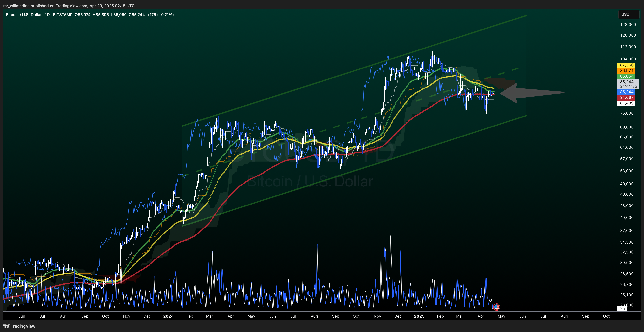
Task: Click the Bitcoin / U.S. Dollar symbol title
Action: pos(24,15)
